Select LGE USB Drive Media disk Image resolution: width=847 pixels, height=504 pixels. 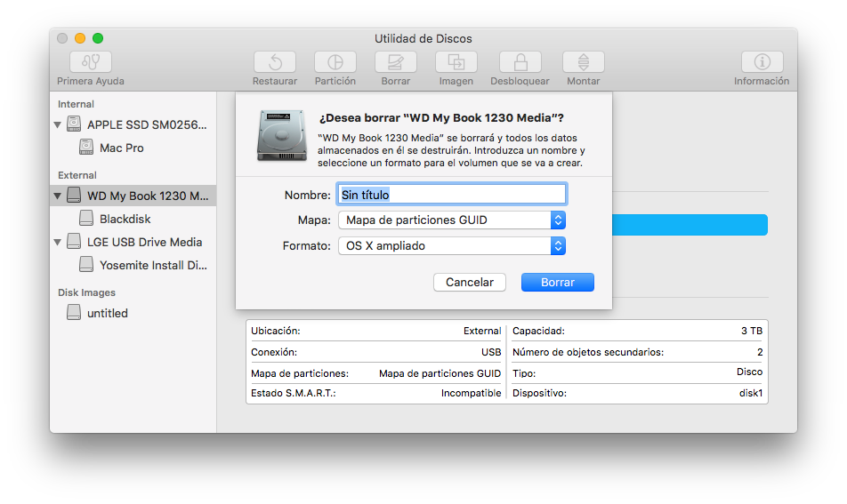click(133, 243)
